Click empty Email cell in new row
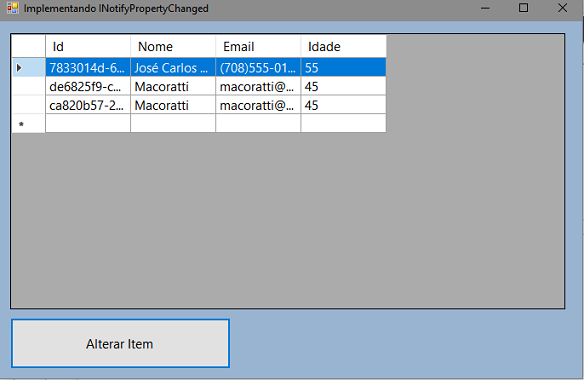 (258, 123)
